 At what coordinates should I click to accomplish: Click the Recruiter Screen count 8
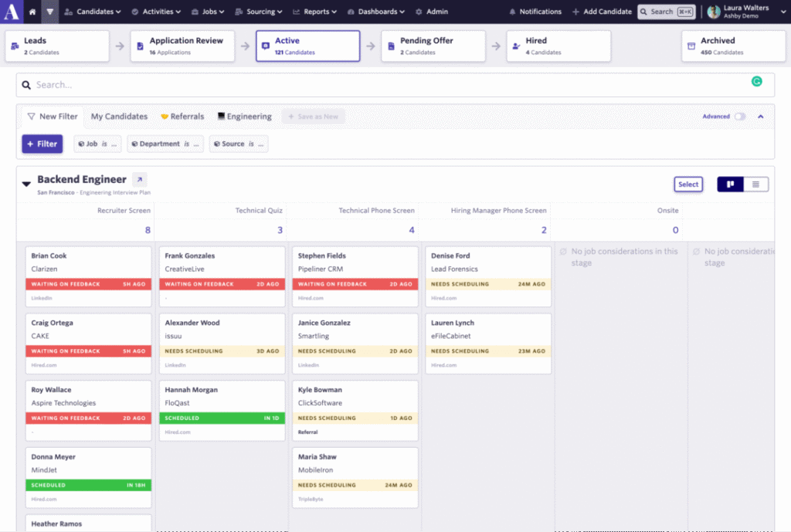click(x=148, y=230)
